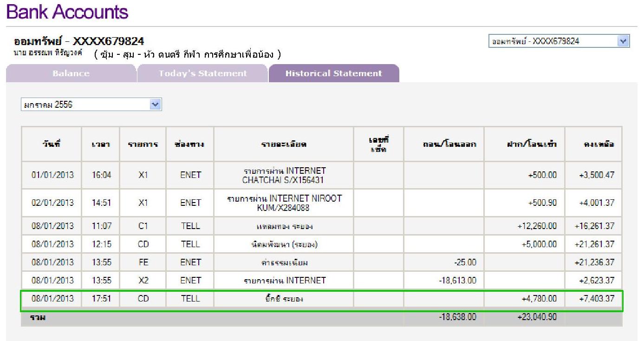644x341 pixels.
Task: Click the วันที่ date column header
Action: 52,144
